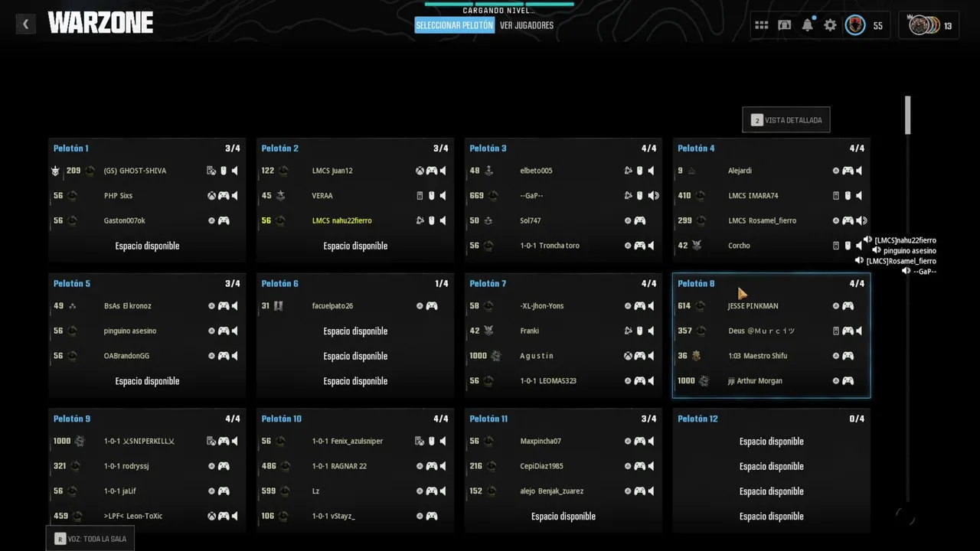Screen dimensions: 980x551
Task: Go back with the arrow beside WARZONE
Action: [25, 24]
